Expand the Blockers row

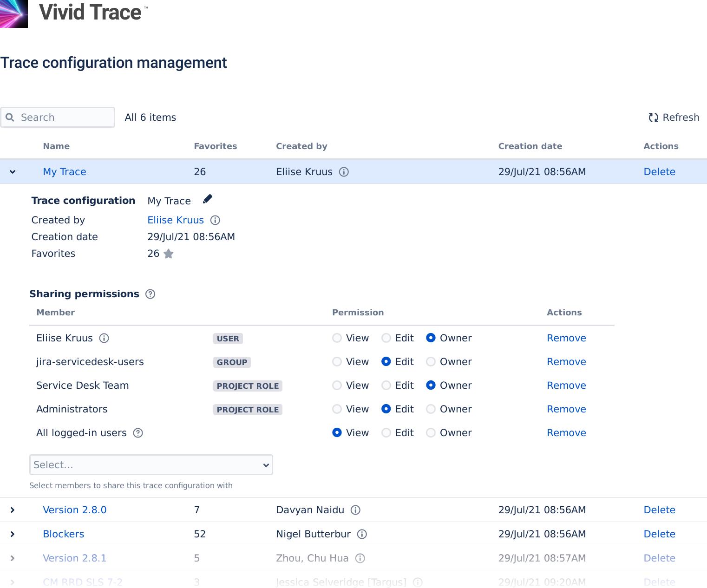point(13,534)
